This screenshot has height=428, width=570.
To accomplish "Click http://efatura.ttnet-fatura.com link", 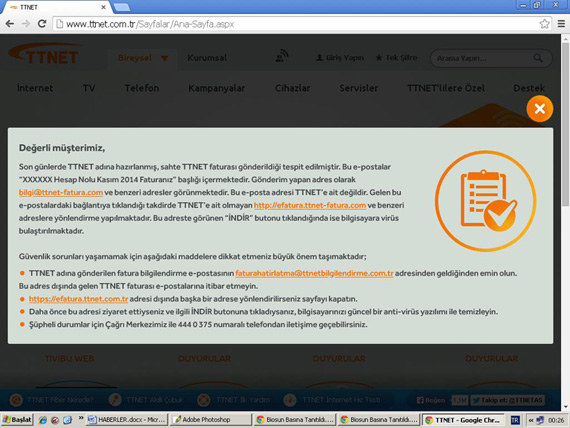I will pos(310,205).
